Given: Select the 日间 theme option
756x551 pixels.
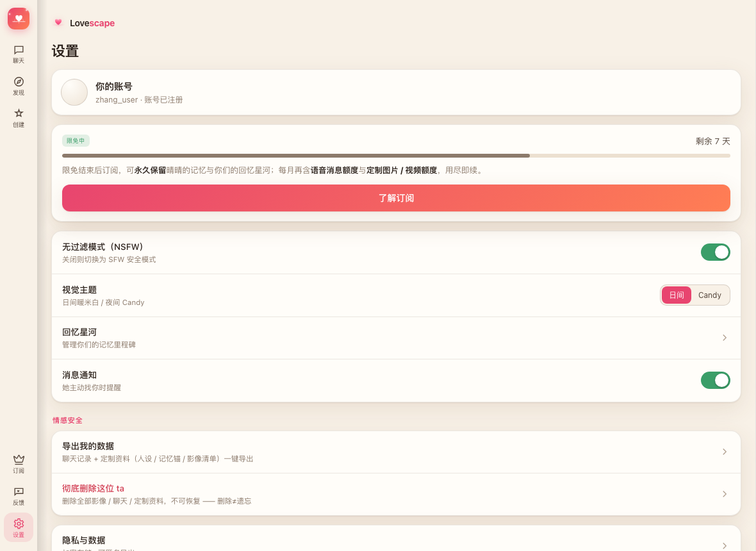Looking at the screenshot, I should 676,295.
